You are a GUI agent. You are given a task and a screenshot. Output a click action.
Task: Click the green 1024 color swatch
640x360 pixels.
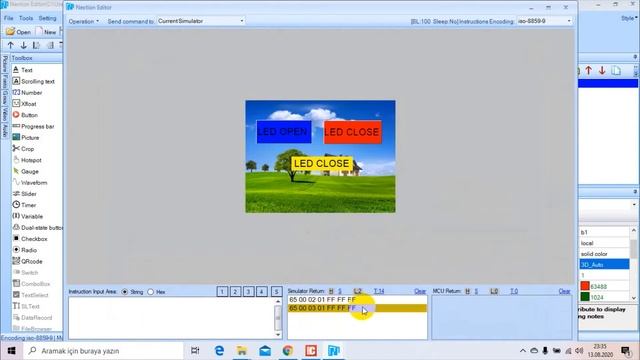(585, 297)
